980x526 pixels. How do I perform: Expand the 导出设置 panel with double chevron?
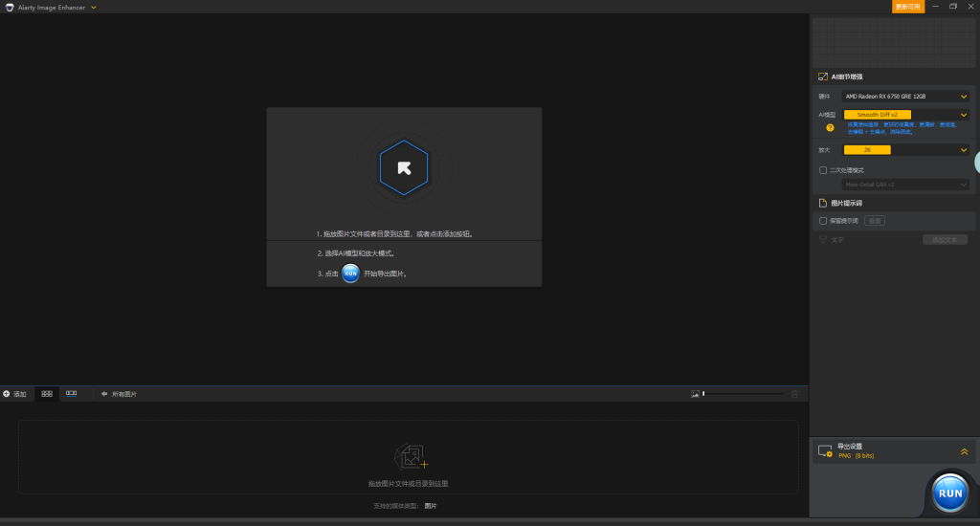click(x=964, y=451)
